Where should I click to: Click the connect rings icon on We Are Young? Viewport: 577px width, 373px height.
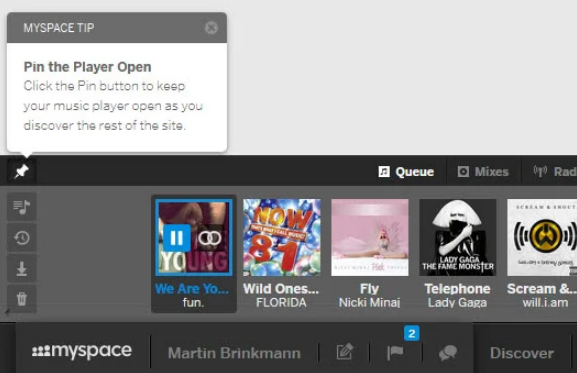pyautogui.click(x=210, y=238)
